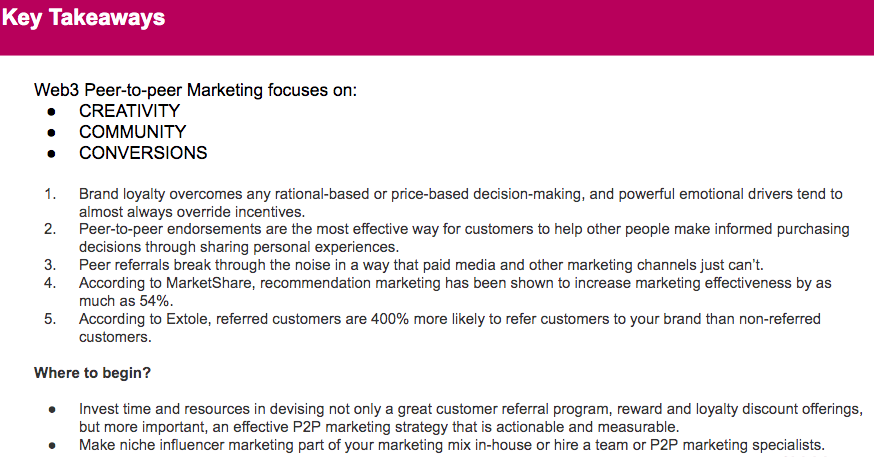
Task: Click the bullet dot before 'Invest time'
Action: tap(52, 410)
